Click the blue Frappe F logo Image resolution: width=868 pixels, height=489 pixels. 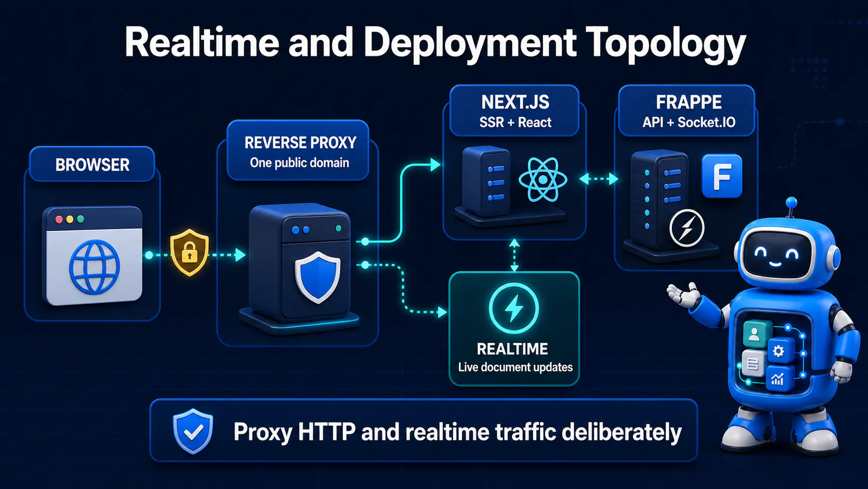click(722, 176)
